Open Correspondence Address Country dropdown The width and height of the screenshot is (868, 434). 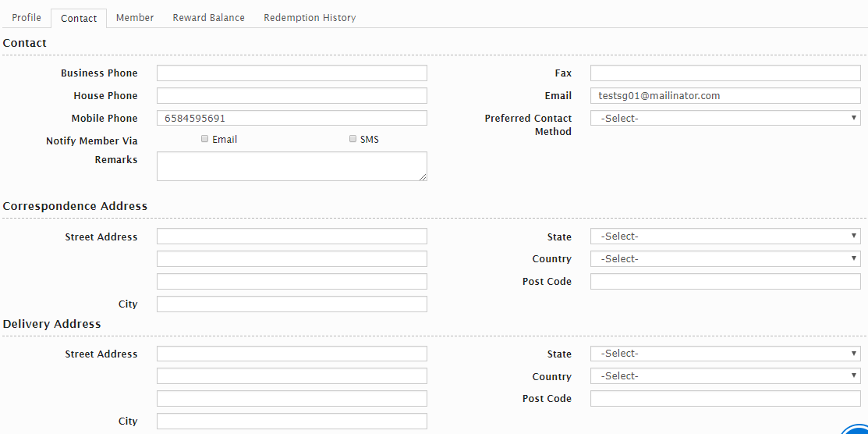tap(725, 259)
